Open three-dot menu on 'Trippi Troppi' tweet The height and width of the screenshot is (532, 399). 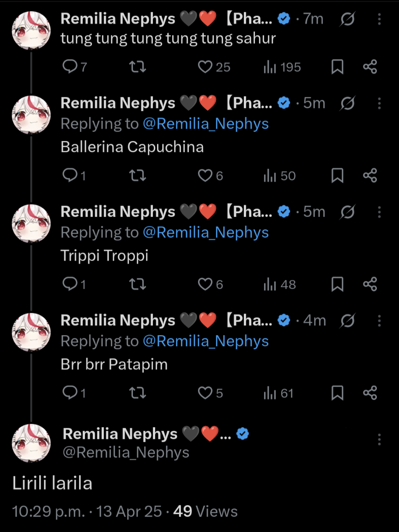[379, 212]
